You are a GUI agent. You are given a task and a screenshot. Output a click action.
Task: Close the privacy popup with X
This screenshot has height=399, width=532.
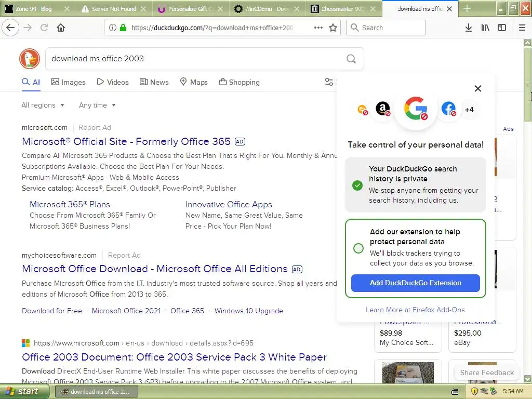coord(478,88)
